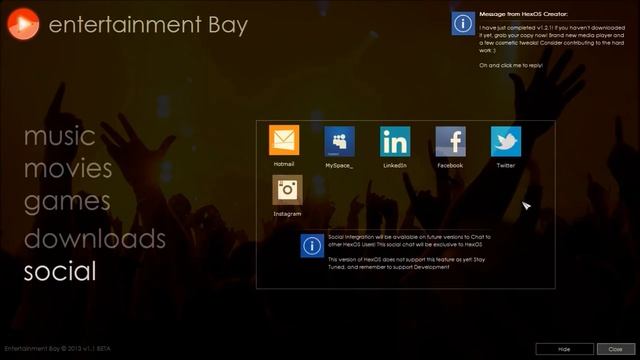Select the music menu item
Viewport: 640px width, 360px height.
coord(60,136)
